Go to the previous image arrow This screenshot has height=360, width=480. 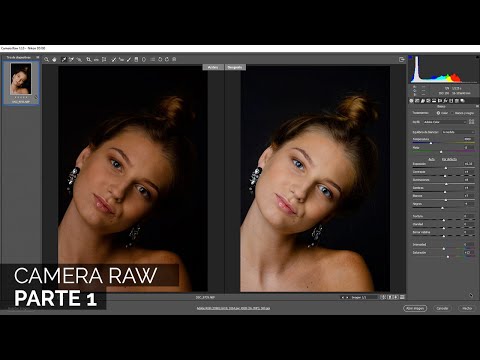(342, 297)
